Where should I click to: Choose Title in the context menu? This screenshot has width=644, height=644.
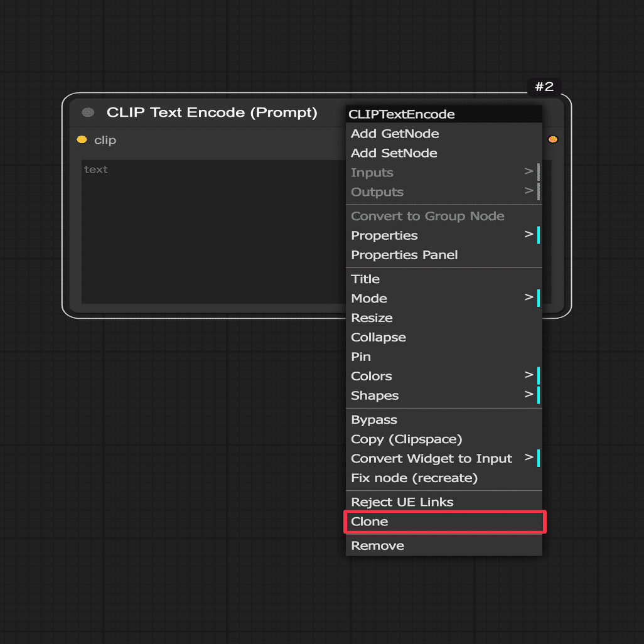pos(444,279)
